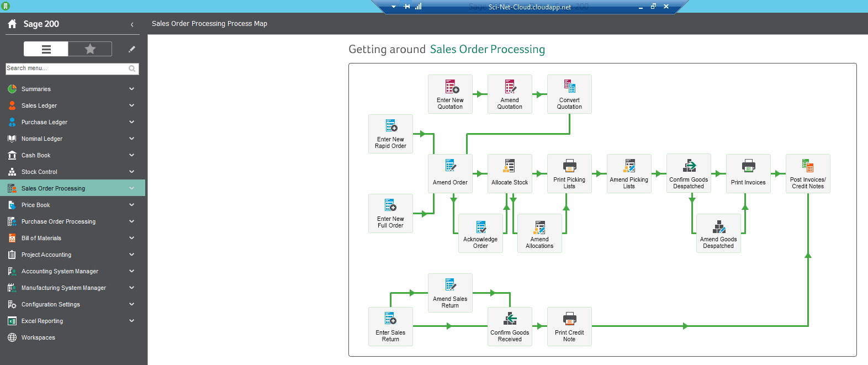Open the Amend Sales Return tile

point(450,293)
